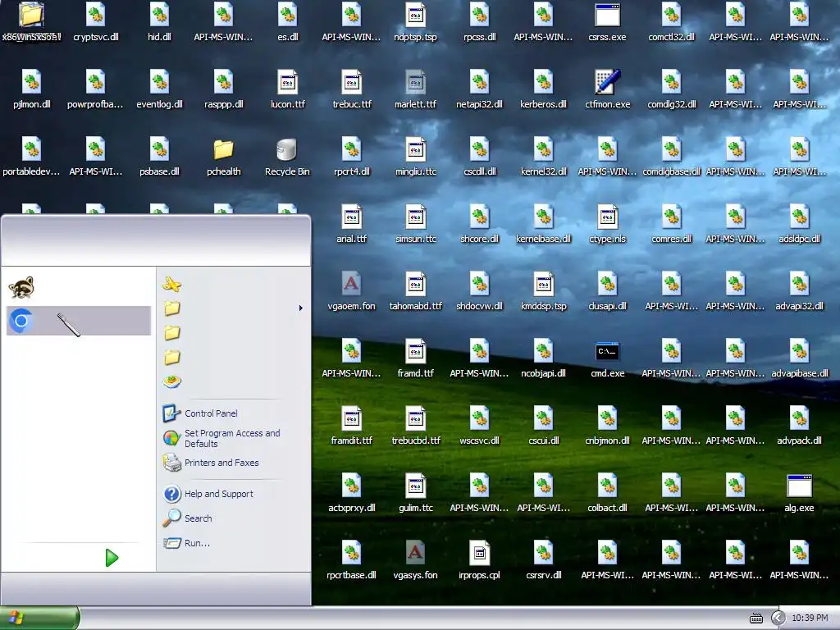The height and width of the screenshot is (630, 840).
Task: Click the keyboard icon in system tray
Action: pos(756,619)
